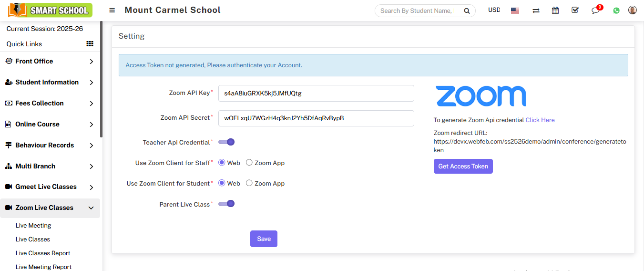Open the calendar icon in header
This screenshot has height=271, width=644.
tap(555, 10)
